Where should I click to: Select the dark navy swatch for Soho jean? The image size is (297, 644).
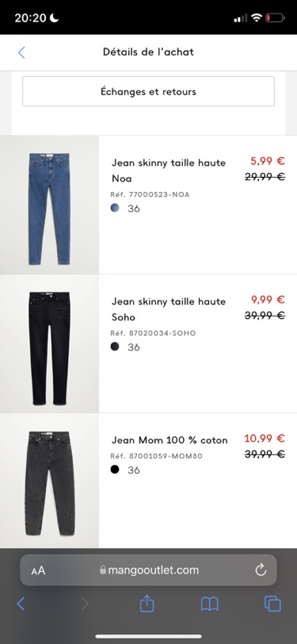coord(115,347)
